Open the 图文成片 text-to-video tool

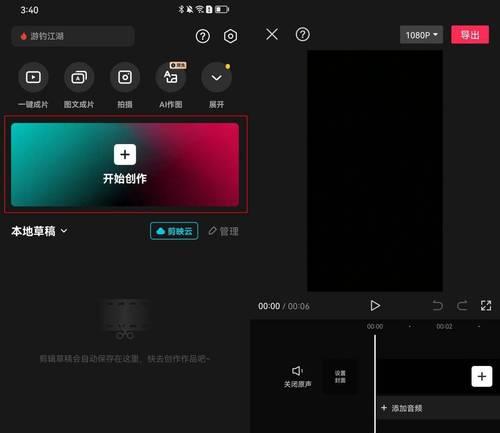pyautogui.click(x=79, y=77)
